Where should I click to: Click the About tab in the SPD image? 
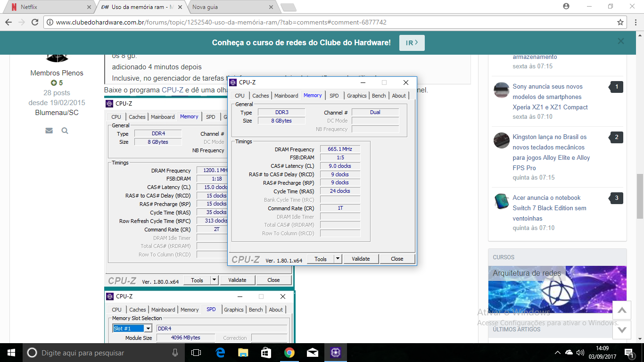click(276, 310)
